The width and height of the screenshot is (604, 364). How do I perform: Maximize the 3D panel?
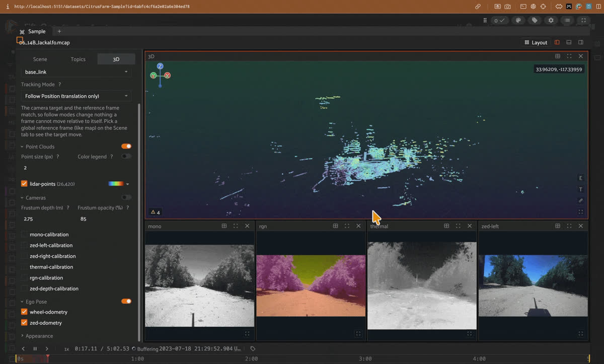[569, 56]
